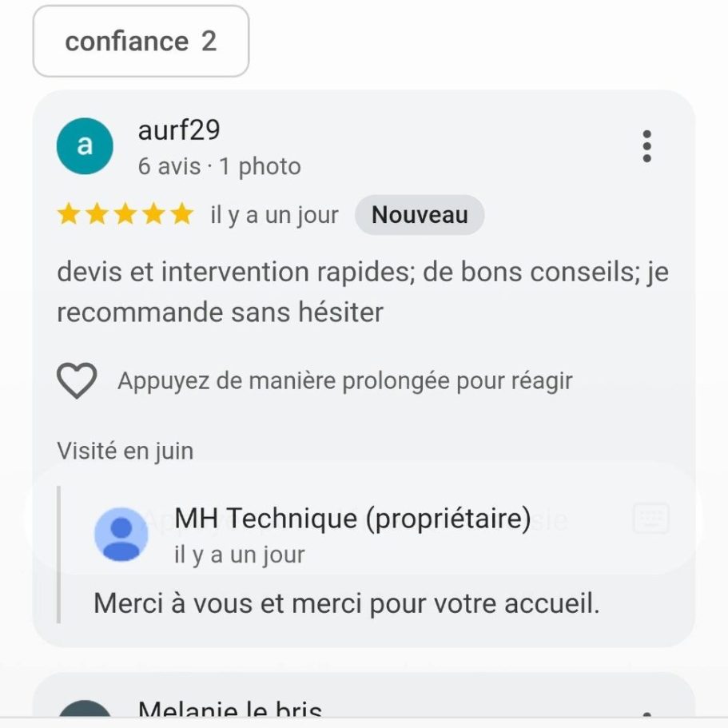Select the "confiance 2" filter chip
Screen dimensions: 728x728
[141, 42]
